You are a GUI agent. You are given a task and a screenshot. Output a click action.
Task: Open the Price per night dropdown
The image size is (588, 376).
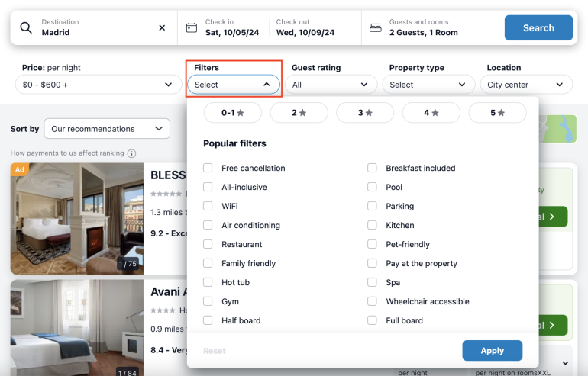point(97,85)
